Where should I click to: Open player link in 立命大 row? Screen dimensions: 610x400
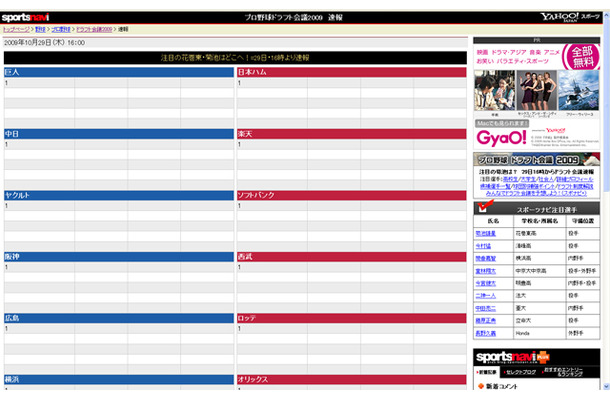486,321
